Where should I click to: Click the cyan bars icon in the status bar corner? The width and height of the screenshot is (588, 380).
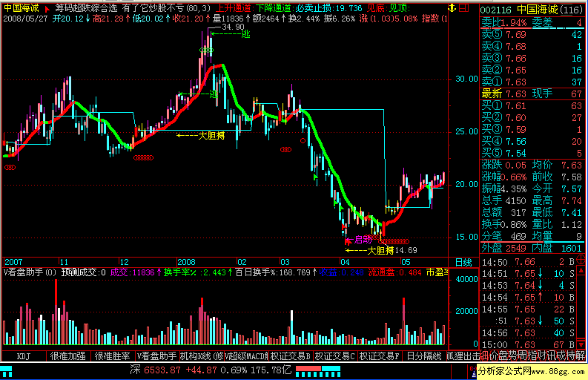(7, 372)
